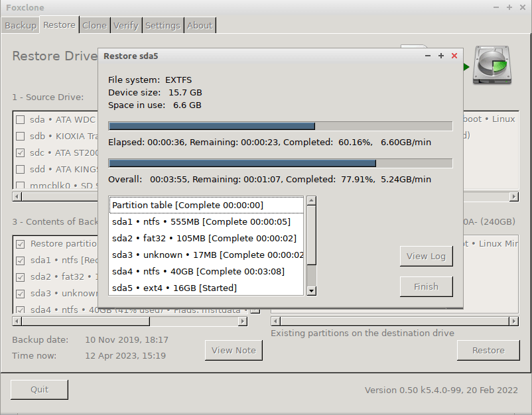Maximize the Restore sda5 dialog
The height and width of the screenshot is (415, 532).
coord(441,56)
